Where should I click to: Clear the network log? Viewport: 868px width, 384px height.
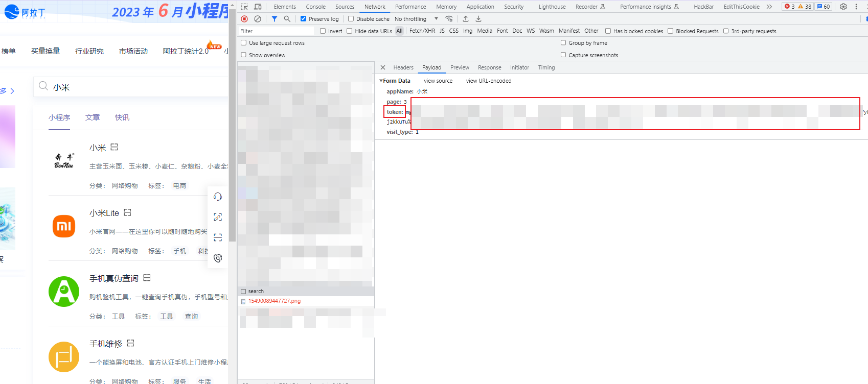click(258, 19)
